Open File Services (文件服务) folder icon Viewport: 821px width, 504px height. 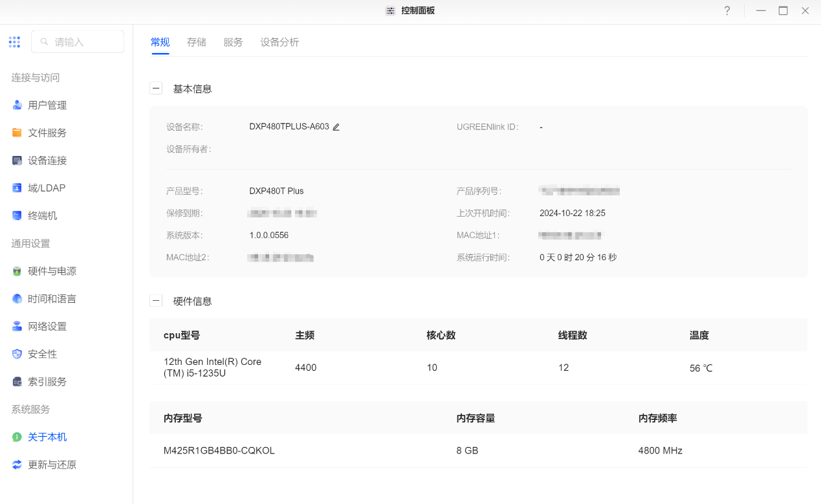tap(17, 133)
